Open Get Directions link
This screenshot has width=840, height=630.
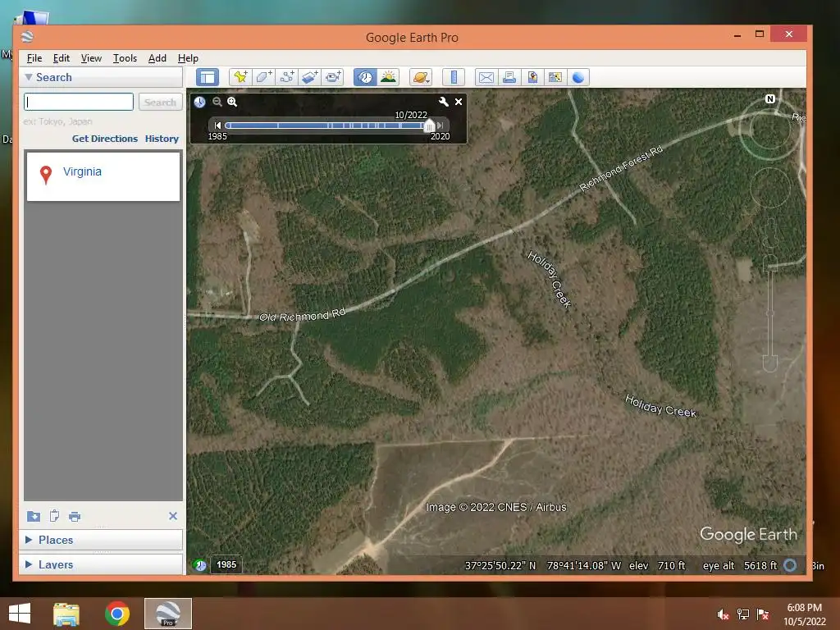(105, 138)
